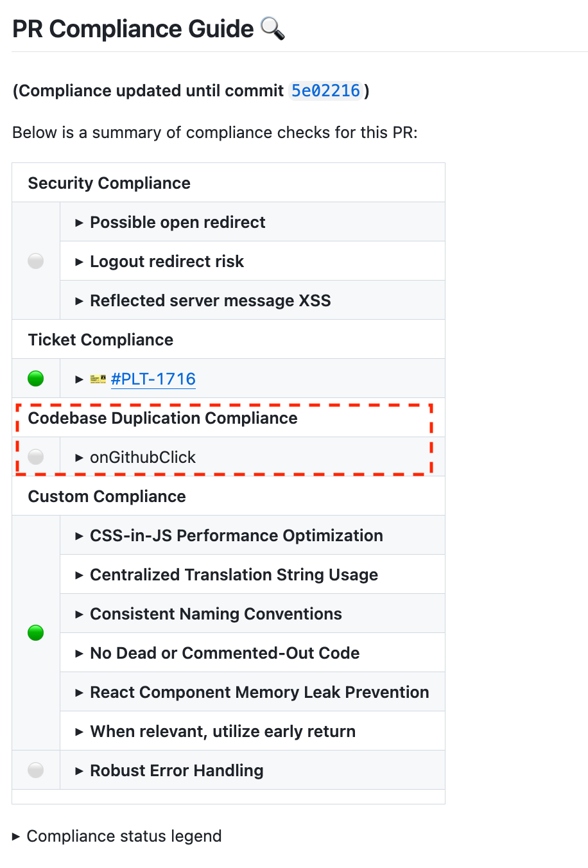Click the ticket icon beside #PLT-1716
The height and width of the screenshot is (868, 588).
pos(98,379)
